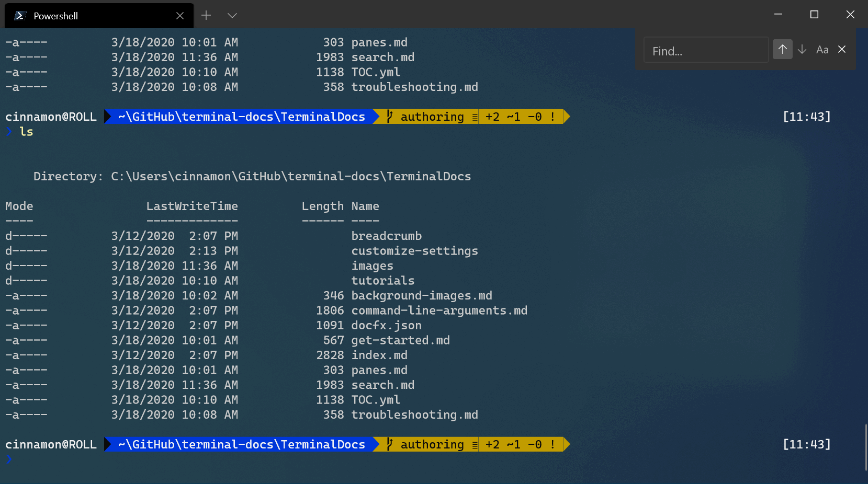Click the search.md entry in the directory output
The image size is (868, 484).
tap(382, 385)
